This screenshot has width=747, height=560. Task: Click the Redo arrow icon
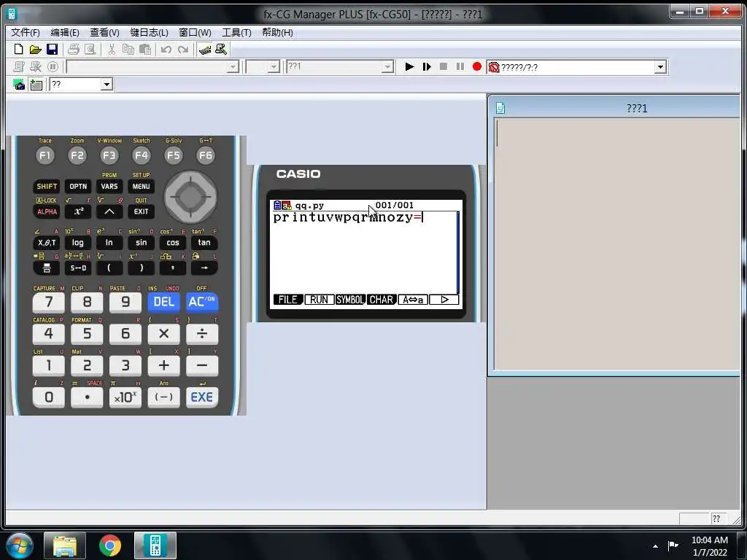coord(183,49)
